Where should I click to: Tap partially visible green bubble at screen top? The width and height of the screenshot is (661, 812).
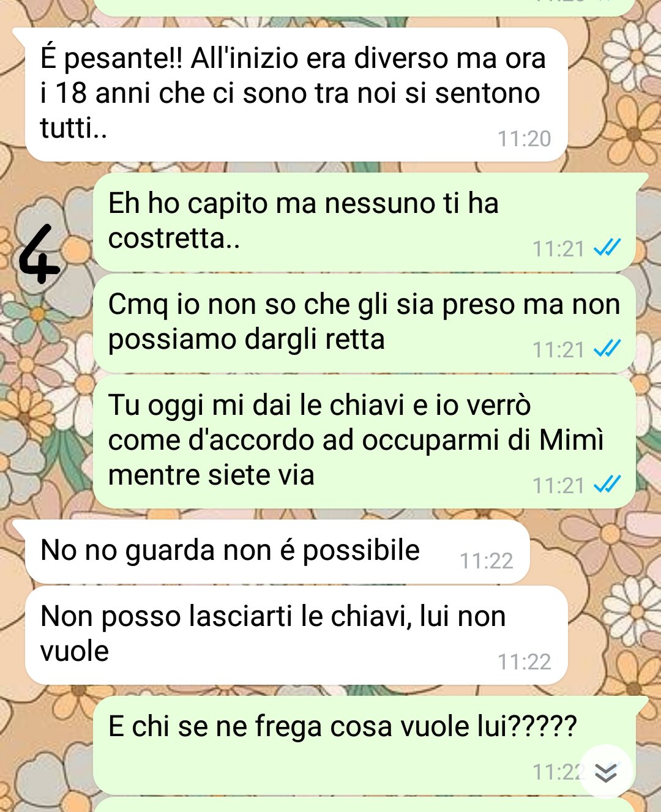(x=364, y=7)
